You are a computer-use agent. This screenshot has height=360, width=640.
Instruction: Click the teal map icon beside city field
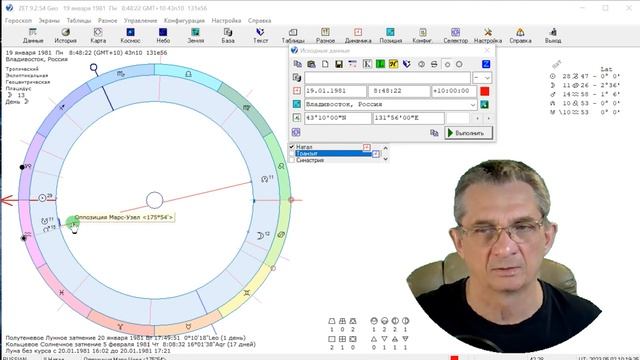(484, 104)
